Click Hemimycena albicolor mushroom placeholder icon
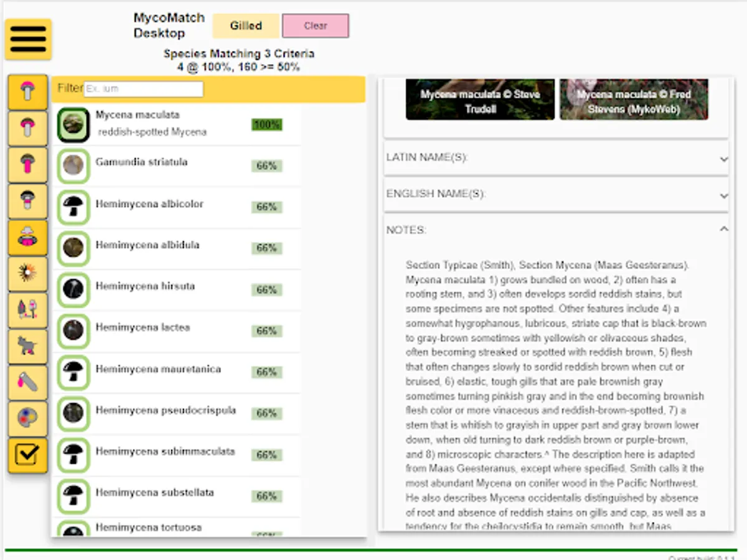The image size is (747, 560). 73,207
